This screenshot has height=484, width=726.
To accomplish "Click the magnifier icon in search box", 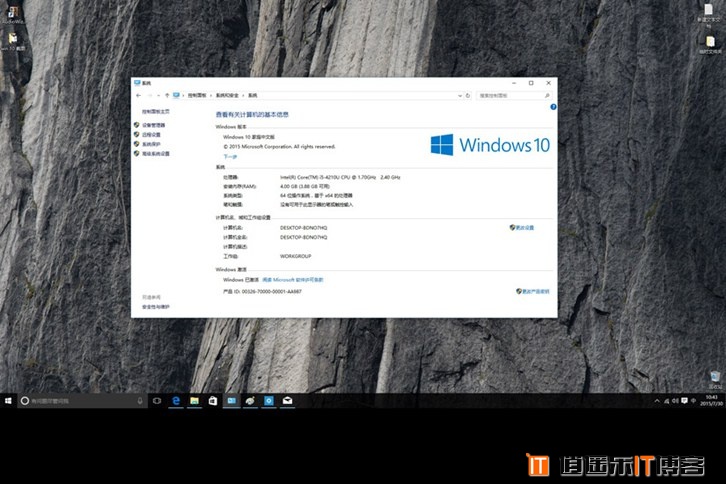I will (547, 95).
